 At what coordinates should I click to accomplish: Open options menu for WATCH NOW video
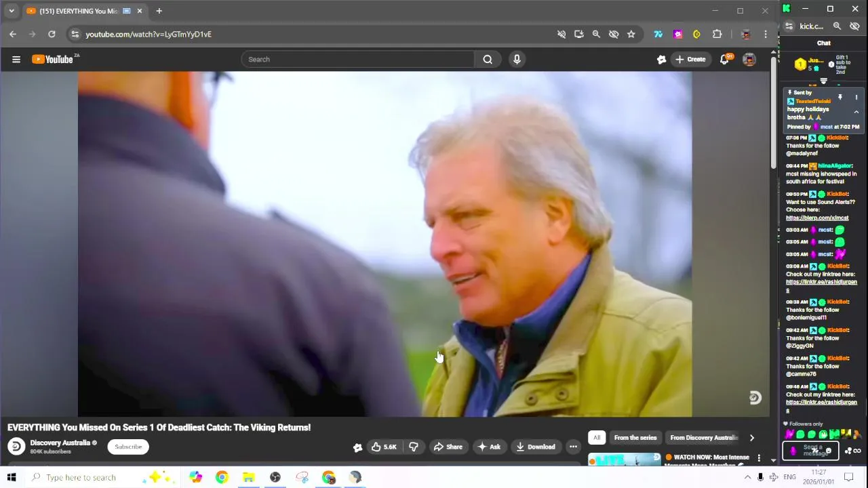pos(759,459)
